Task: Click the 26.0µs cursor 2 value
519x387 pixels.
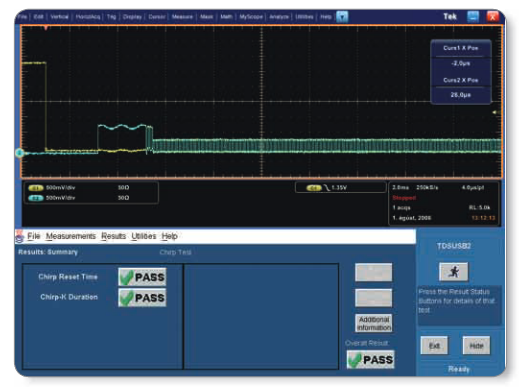Action: pos(461,95)
